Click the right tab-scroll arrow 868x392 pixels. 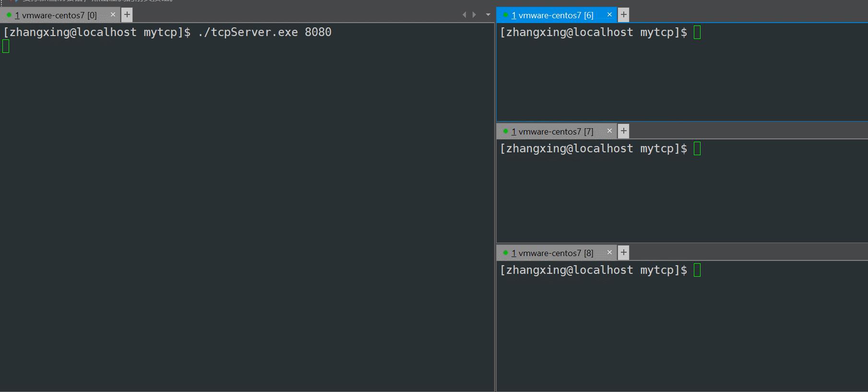coord(475,15)
